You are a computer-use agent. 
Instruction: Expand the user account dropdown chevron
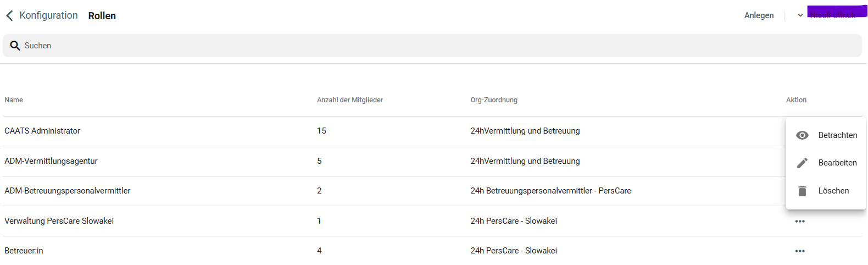point(800,15)
